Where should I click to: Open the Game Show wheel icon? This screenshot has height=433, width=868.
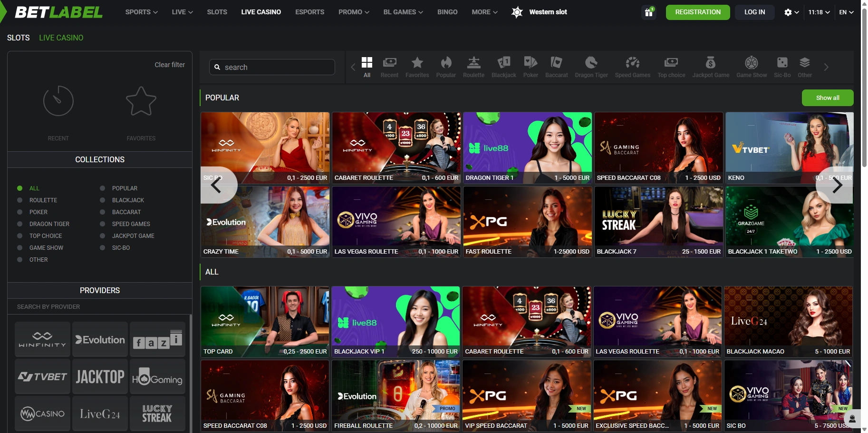coord(751,63)
